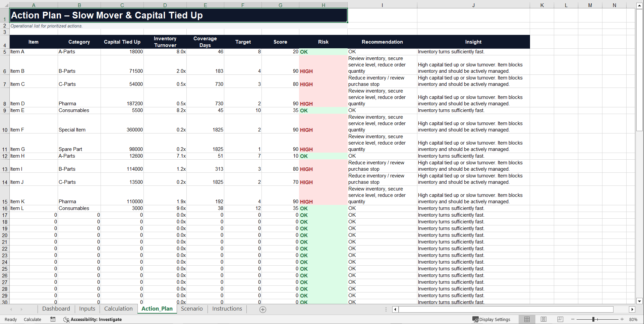Switch to Normal view icon
The width and height of the screenshot is (644, 324).
click(527, 319)
